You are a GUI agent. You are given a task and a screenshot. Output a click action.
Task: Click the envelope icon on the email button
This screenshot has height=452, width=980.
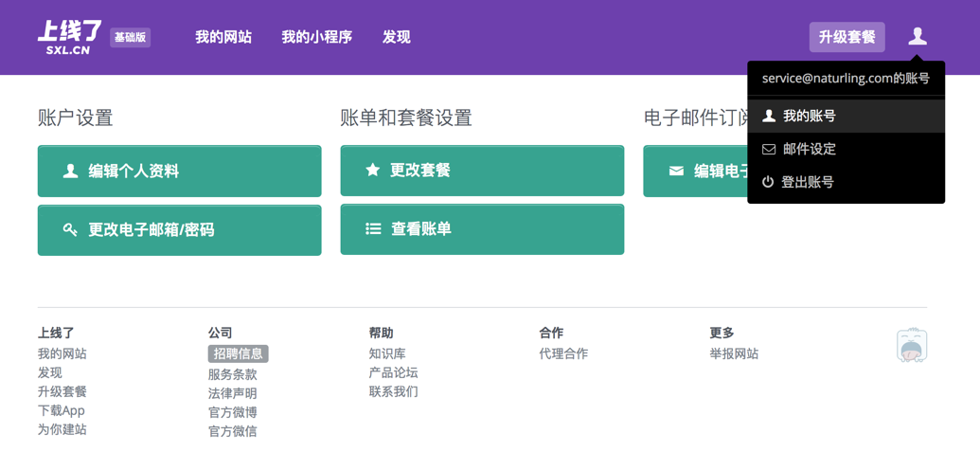676,172
